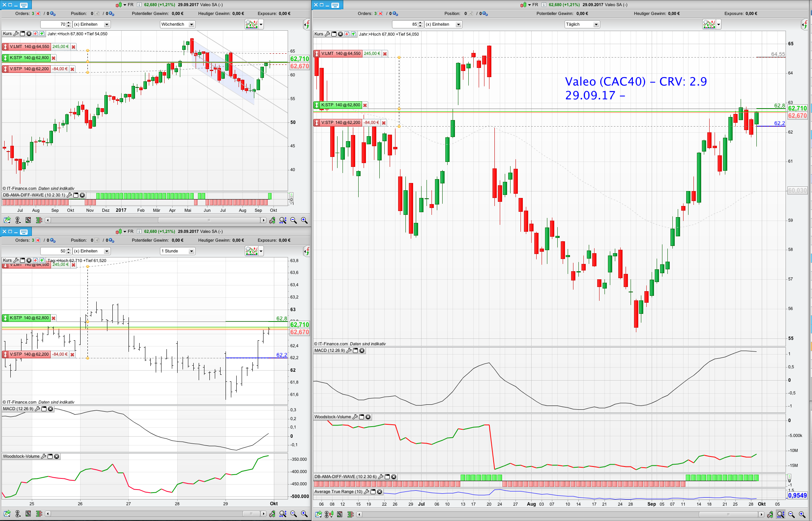This screenshot has height=521, width=812.
Task: Open the add indicator chart icon on the daily chart
Action: click(x=709, y=25)
